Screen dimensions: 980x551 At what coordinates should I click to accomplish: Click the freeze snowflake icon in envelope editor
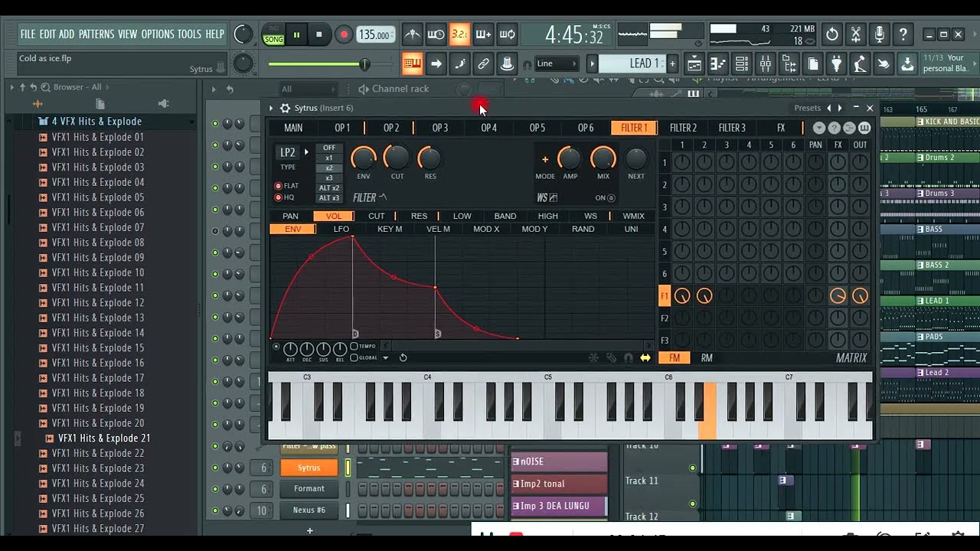coord(593,357)
